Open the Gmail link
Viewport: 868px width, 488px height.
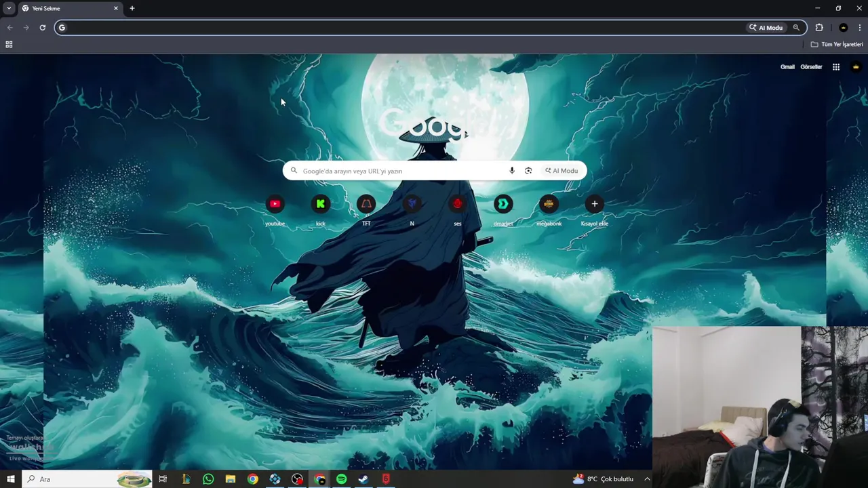pos(787,67)
